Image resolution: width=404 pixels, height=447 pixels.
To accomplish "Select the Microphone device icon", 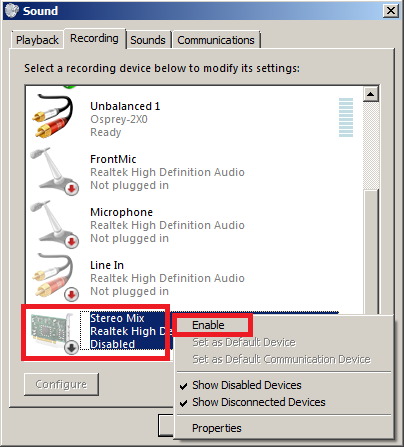I will click(x=54, y=224).
